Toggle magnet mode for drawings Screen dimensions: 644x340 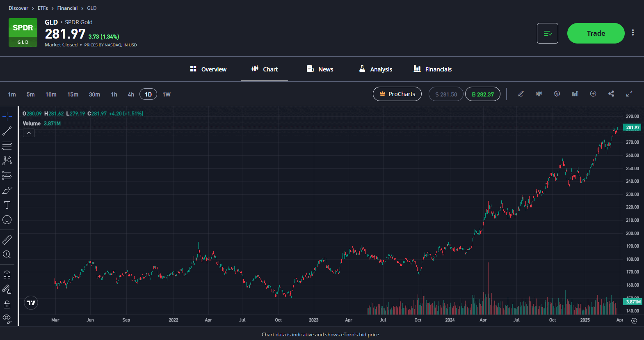tap(7, 275)
